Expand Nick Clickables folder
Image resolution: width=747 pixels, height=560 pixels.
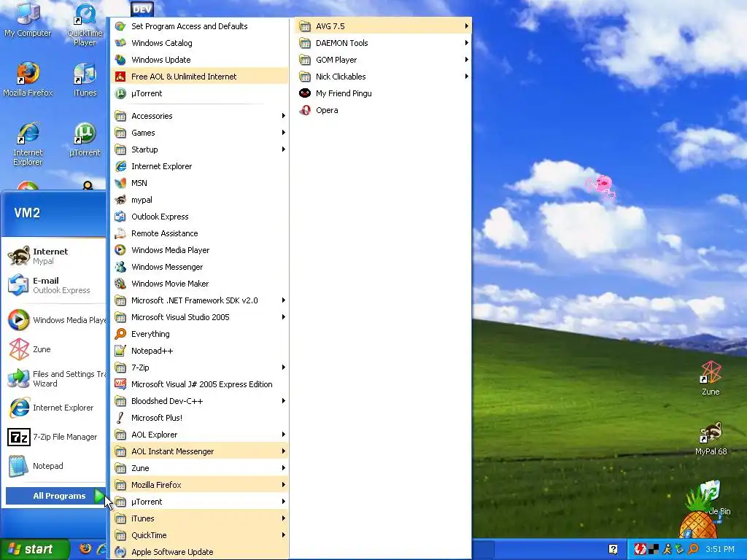tap(384, 76)
